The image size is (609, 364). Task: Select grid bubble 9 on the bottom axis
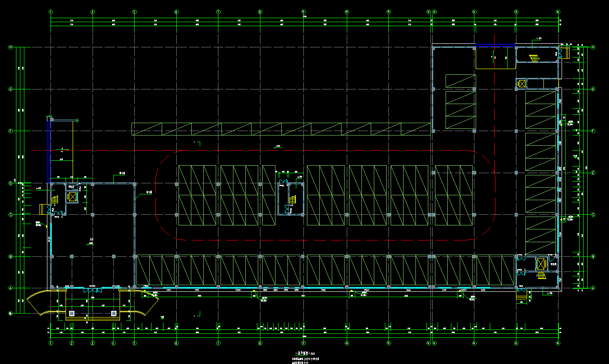tap(303, 343)
